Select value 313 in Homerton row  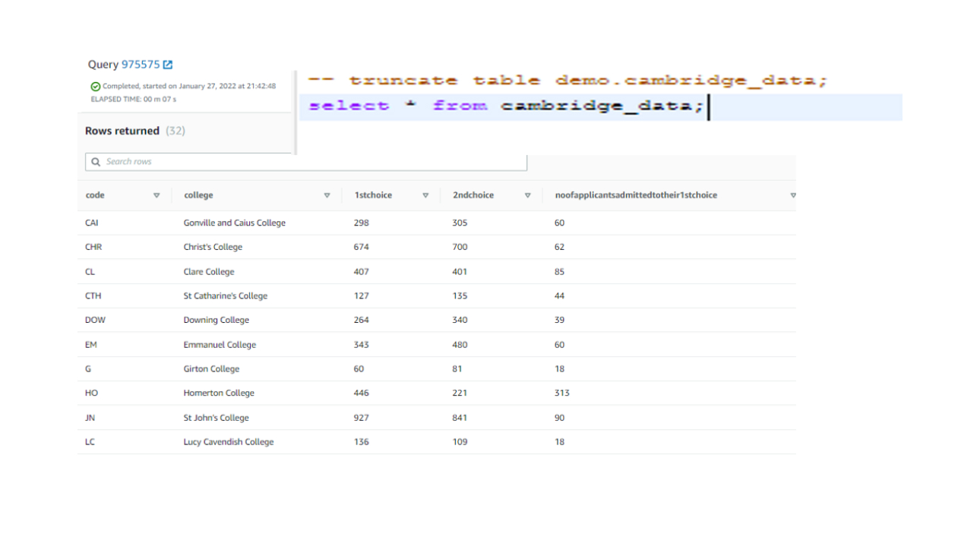562,393
